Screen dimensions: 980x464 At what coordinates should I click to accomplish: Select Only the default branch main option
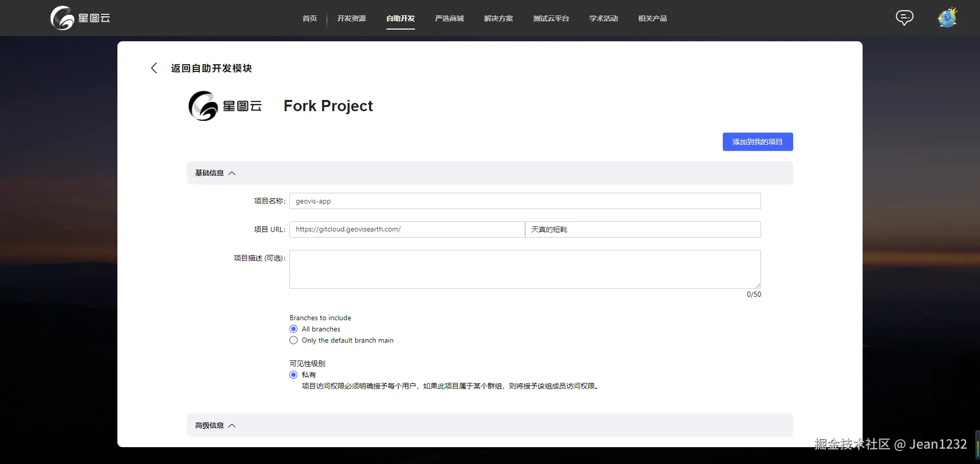[x=293, y=340]
